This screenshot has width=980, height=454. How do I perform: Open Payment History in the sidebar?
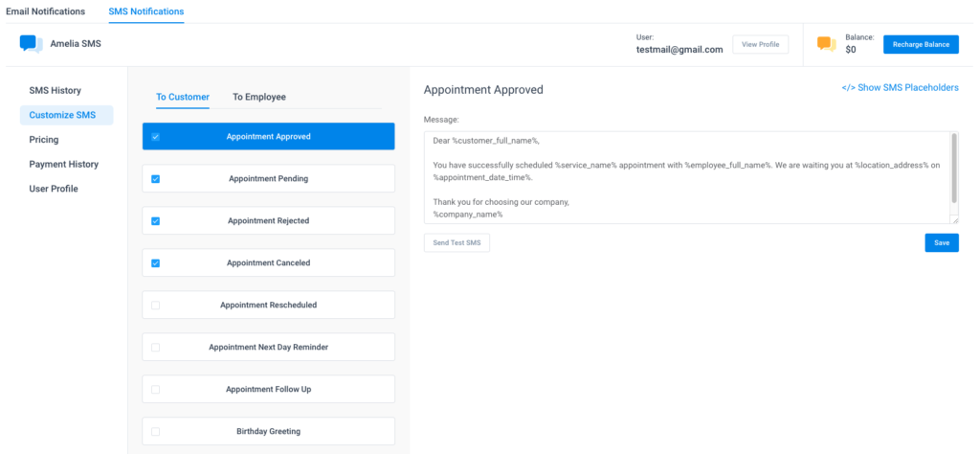[x=64, y=164]
